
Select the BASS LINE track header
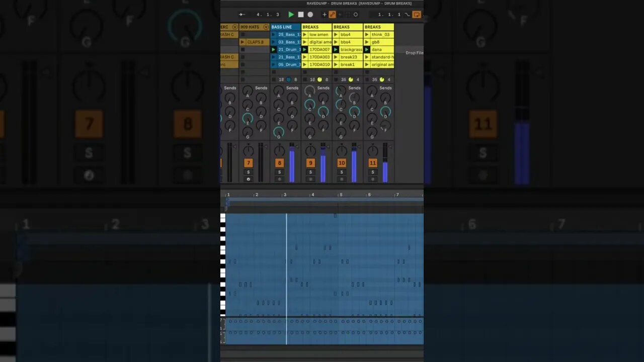click(285, 27)
